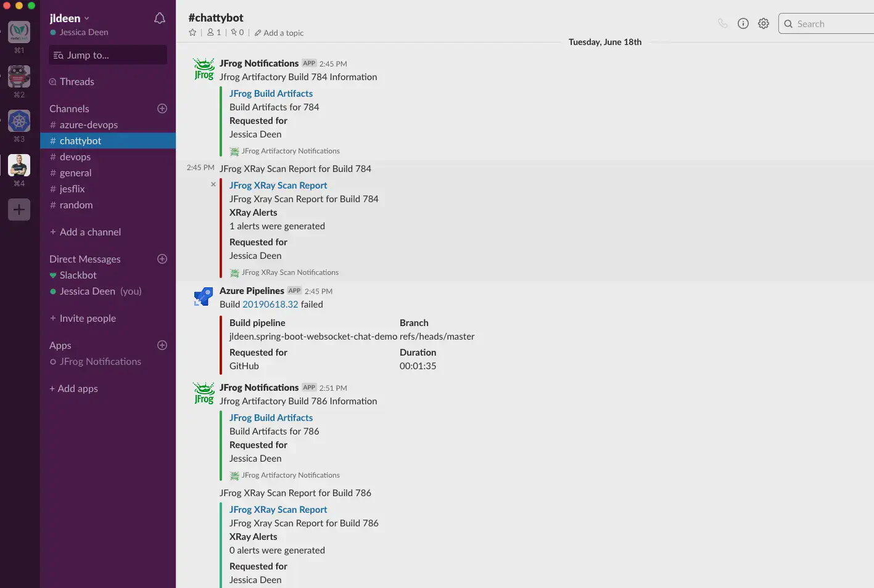Open channel settings via the gear icon
This screenshot has width=874, height=588.
[763, 23]
